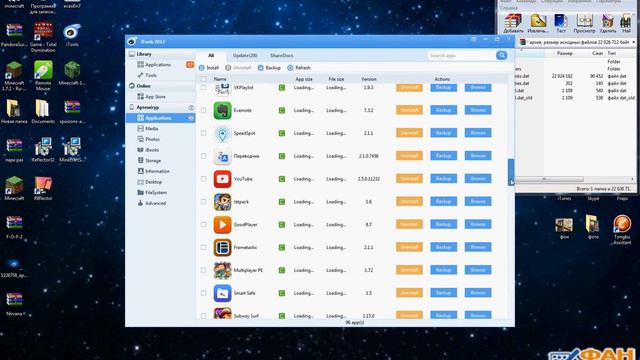Click the Smart Safe app icon

tap(222, 293)
